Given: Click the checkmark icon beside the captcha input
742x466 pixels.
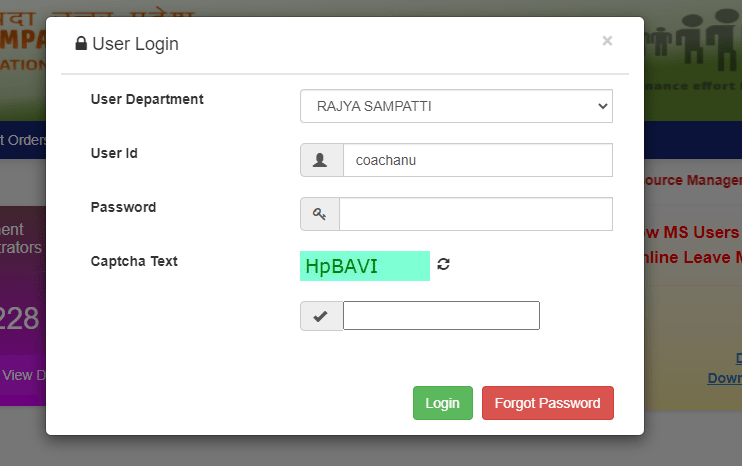Looking at the screenshot, I should (x=321, y=316).
